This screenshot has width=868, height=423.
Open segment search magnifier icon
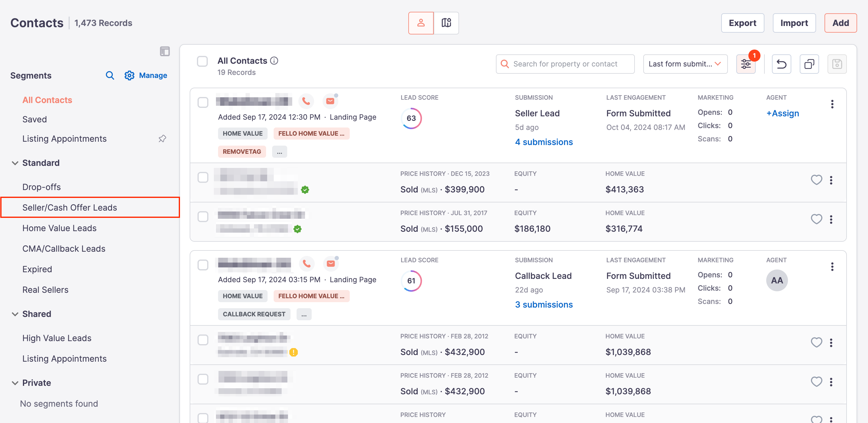(x=110, y=76)
